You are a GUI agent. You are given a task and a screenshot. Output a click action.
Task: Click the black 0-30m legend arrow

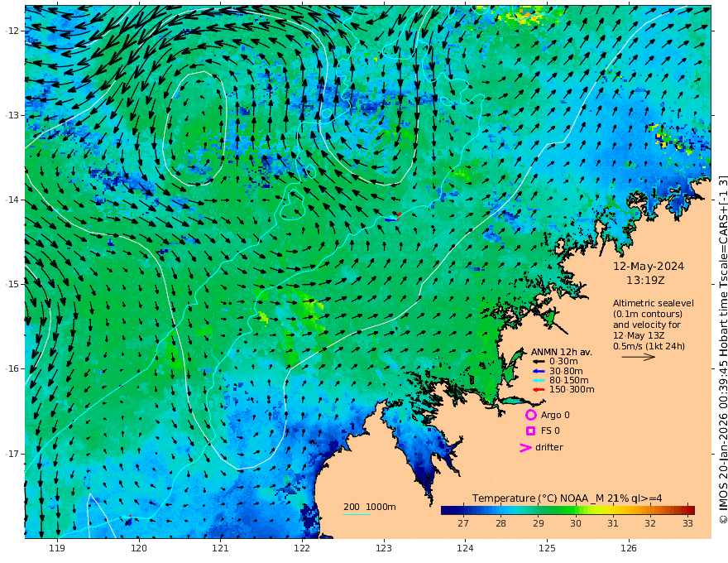coord(538,362)
